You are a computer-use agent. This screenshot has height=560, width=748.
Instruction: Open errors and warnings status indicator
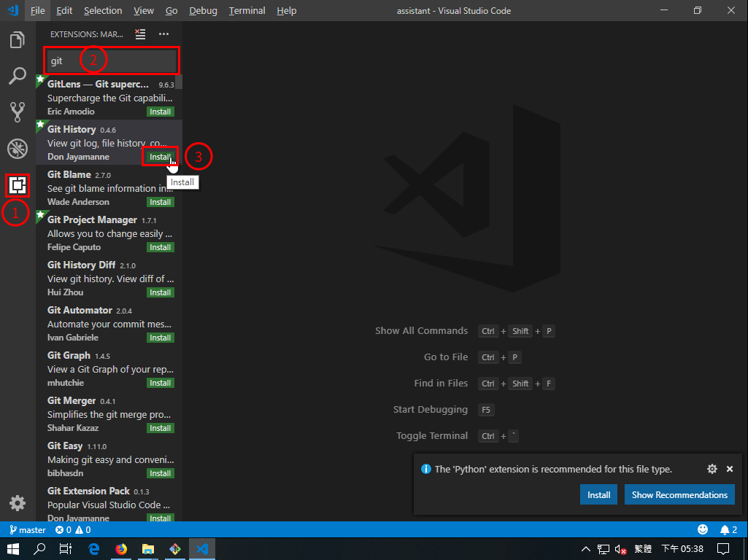click(73, 530)
